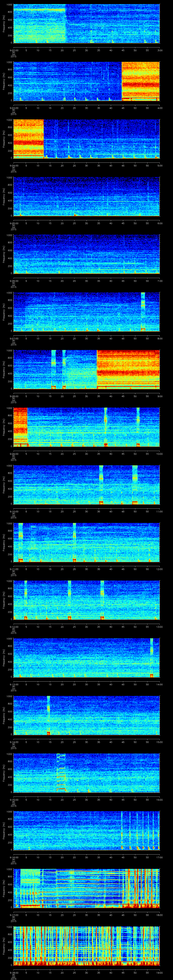Click the spectrogram panel for 9:10:00
The image size is (173, 980).
click(87, 485)
